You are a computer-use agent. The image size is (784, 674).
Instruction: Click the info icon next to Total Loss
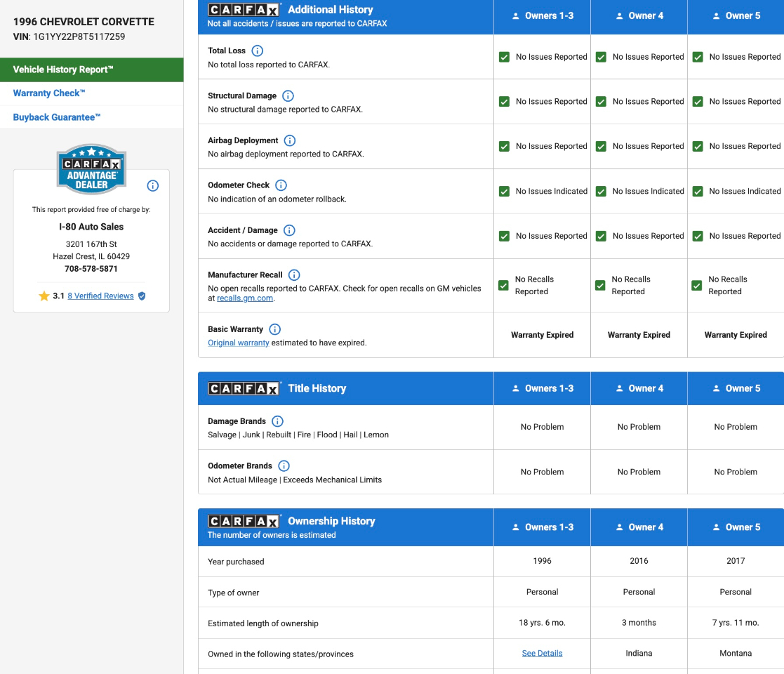257,51
